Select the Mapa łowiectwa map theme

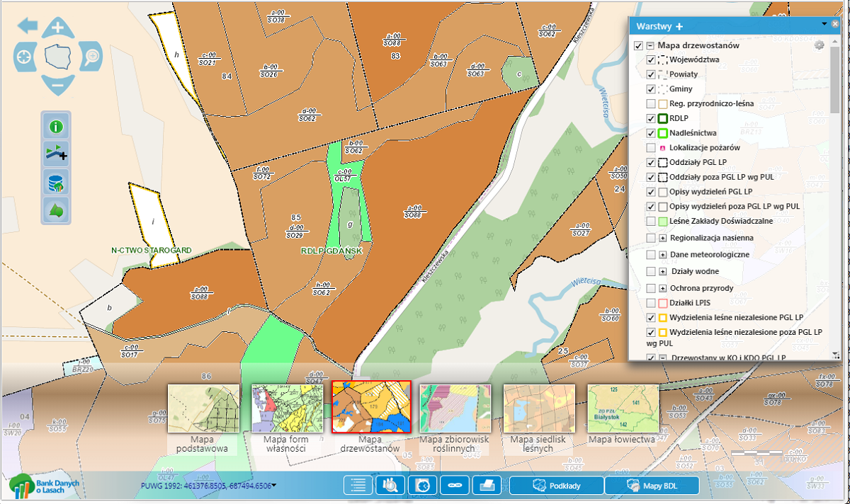[x=623, y=408]
